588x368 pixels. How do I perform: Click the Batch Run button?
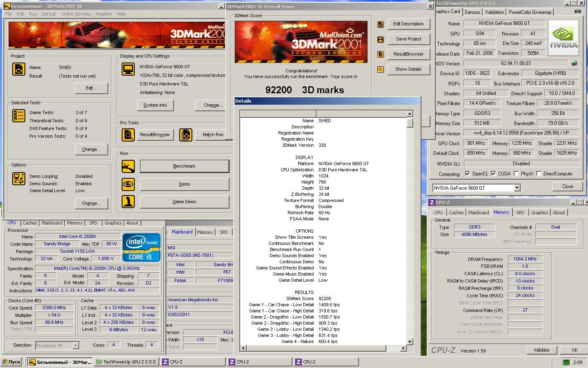coord(213,135)
